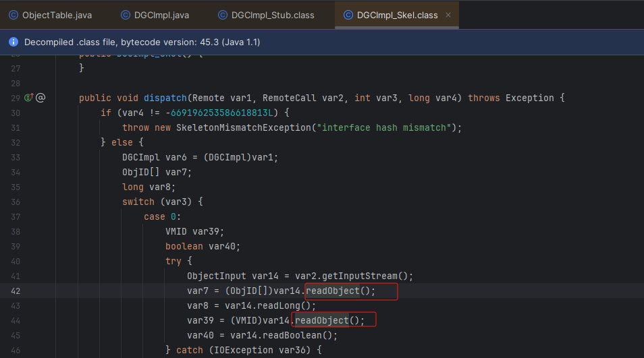Open the DGCImpl.java tab

pyautogui.click(x=161, y=15)
